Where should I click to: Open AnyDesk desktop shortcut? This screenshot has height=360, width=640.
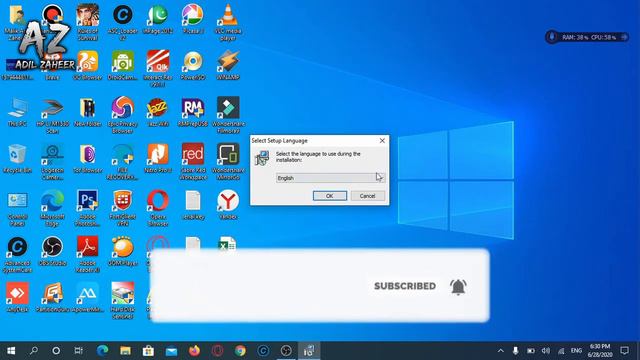point(17,298)
